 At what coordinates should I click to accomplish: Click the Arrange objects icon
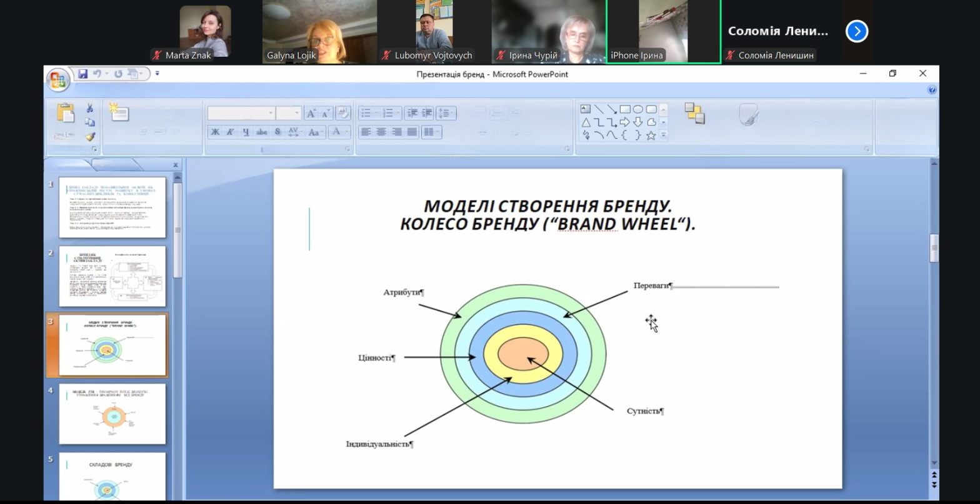[694, 114]
